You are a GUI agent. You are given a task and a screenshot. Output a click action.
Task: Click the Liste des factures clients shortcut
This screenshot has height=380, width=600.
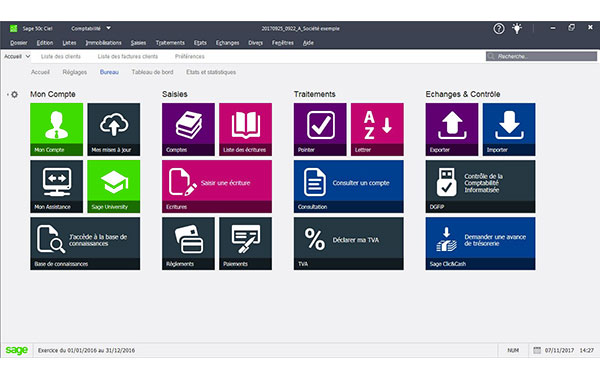click(127, 56)
